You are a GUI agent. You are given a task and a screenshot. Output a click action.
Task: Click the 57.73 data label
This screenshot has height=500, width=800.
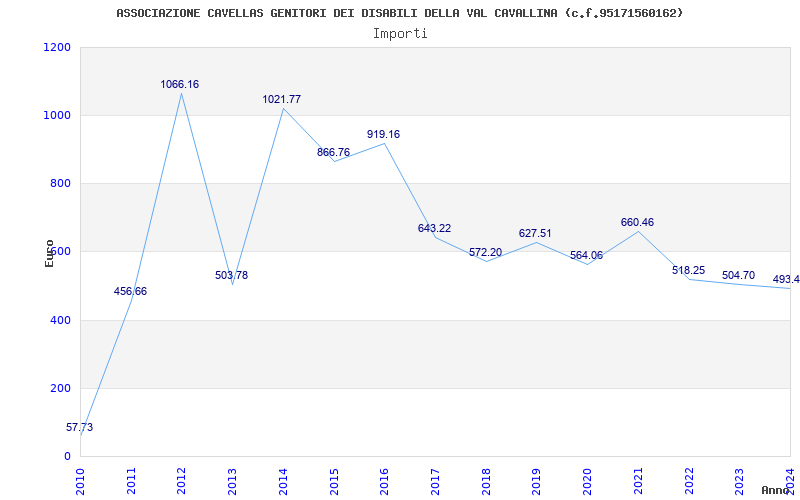pyautogui.click(x=80, y=428)
